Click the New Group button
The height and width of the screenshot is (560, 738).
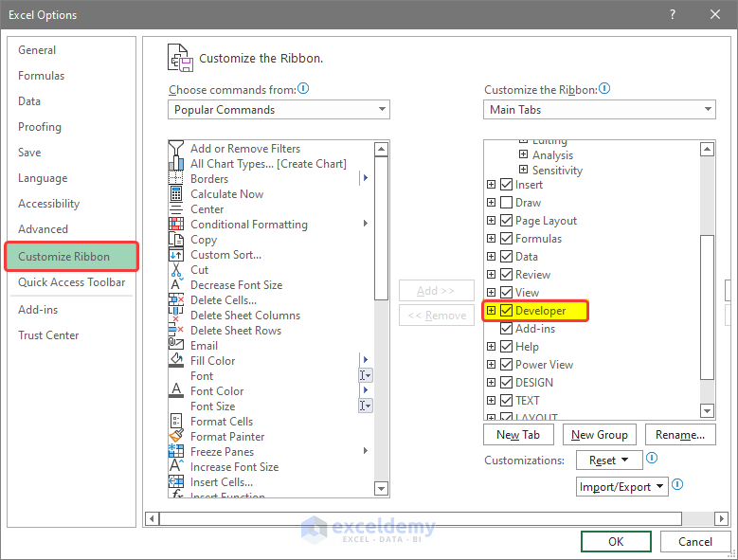click(599, 435)
